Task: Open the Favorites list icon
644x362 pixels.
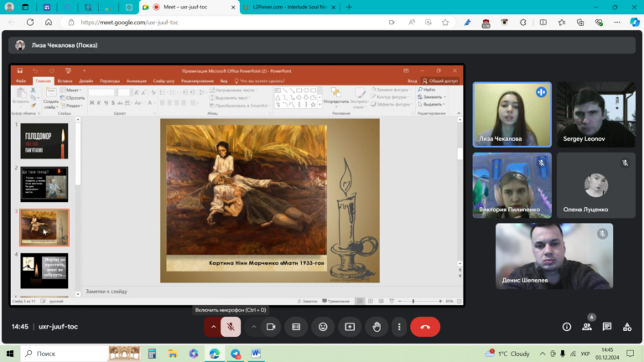Action: click(562, 22)
